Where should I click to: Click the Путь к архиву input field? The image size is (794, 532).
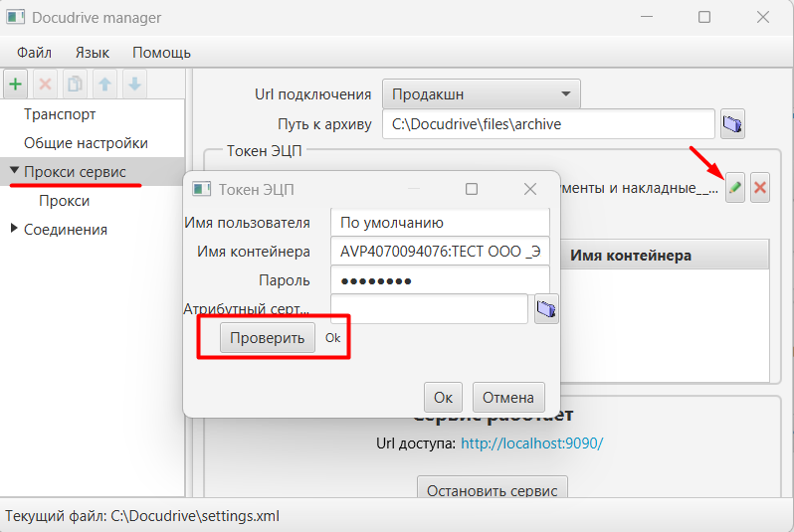click(548, 124)
